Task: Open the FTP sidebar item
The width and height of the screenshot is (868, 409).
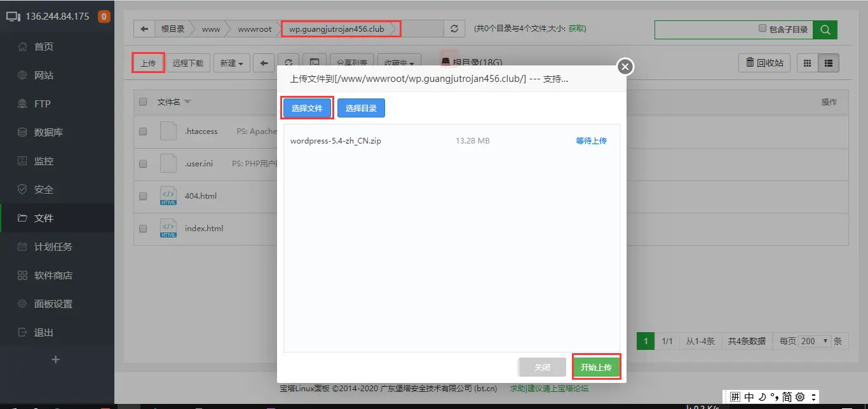Action: 42,104
